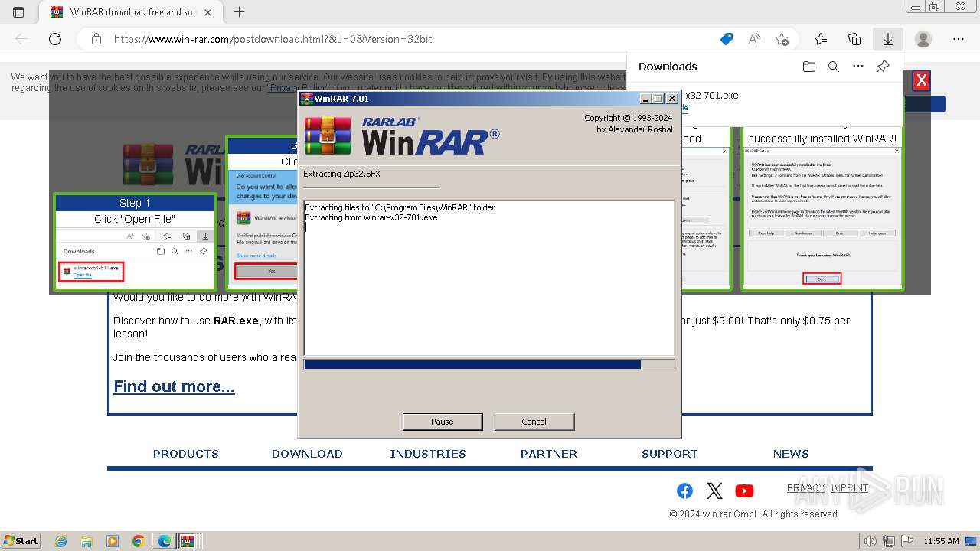Pause the WinRAR extraction

tap(443, 422)
